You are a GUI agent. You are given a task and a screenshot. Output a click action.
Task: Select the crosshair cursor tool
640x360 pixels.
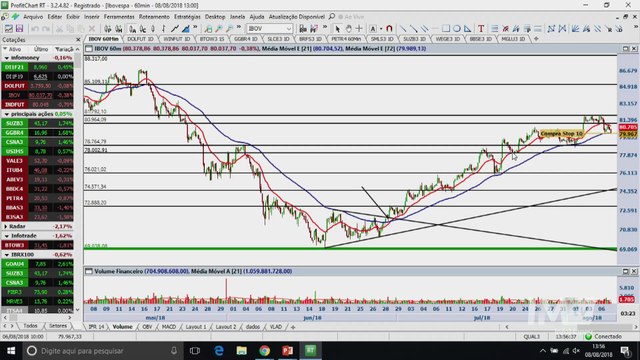pyautogui.click(x=359, y=29)
